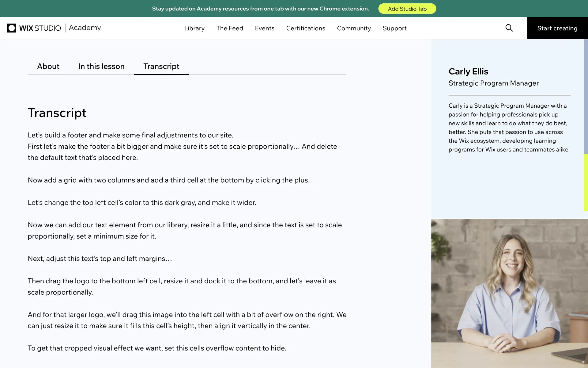
Task: Click the Strategic Program Manager subtitle
Action: pyautogui.click(x=493, y=83)
